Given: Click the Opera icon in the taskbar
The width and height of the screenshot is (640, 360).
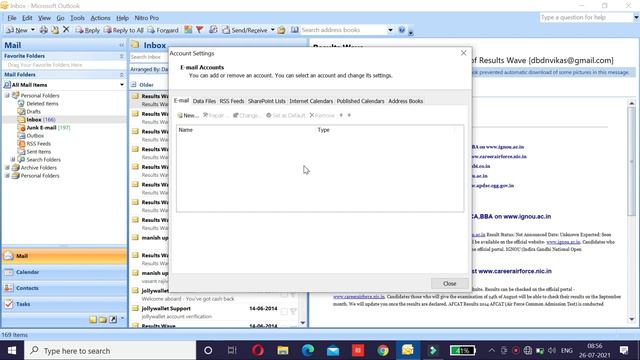Looking at the screenshot, I should (258, 350).
